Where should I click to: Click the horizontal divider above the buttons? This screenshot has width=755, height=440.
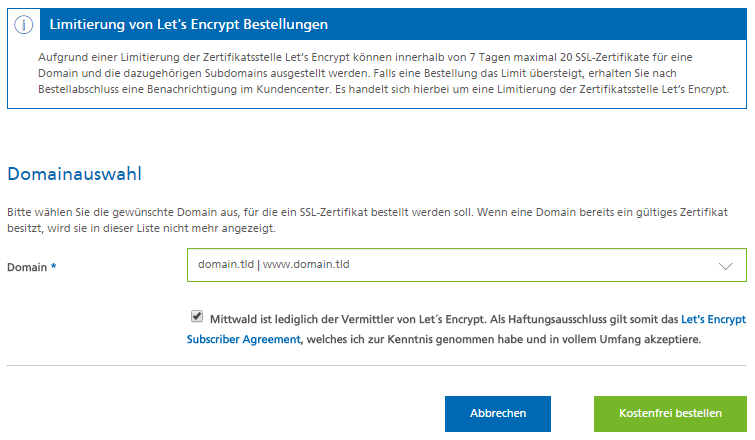coord(377,365)
